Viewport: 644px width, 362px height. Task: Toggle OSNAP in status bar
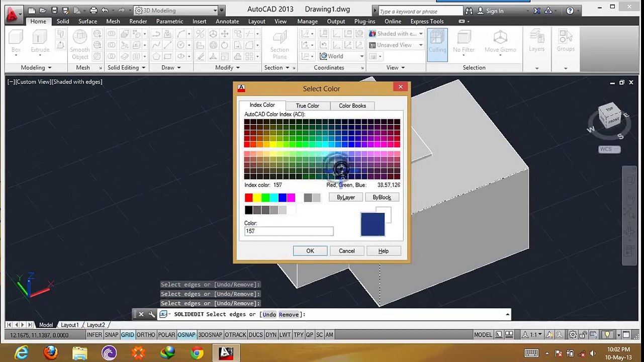[187, 335]
